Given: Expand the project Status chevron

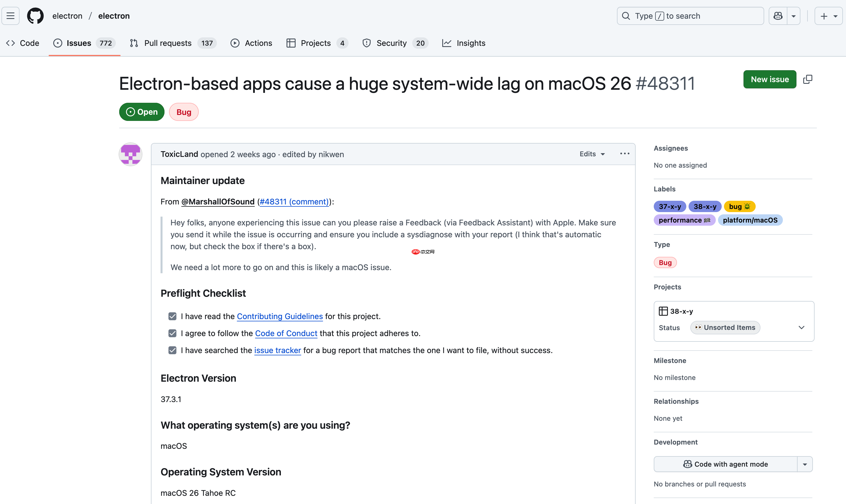Looking at the screenshot, I should [802, 327].
